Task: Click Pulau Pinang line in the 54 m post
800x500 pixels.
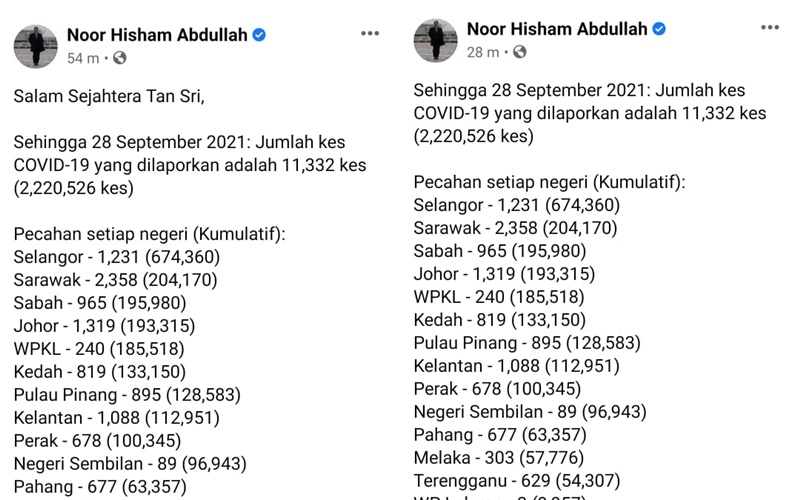Action: tap(127, 394)
